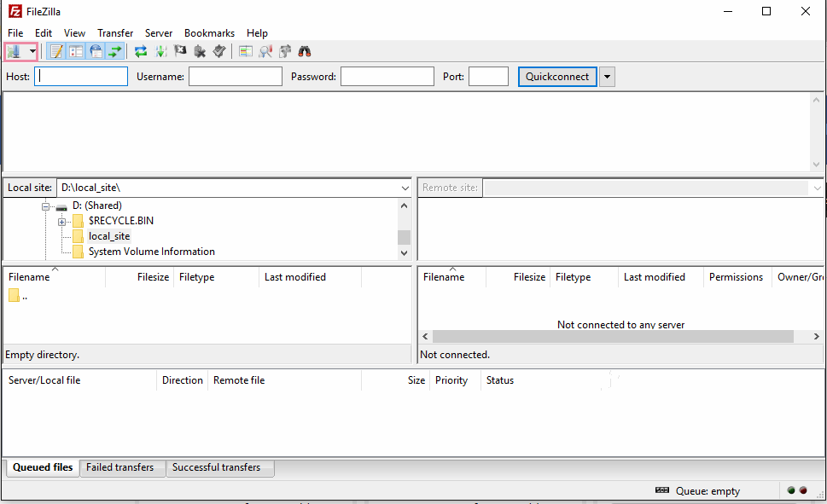
Task: Sort remote list by Permissions column
Action: (x=737, y=277)
